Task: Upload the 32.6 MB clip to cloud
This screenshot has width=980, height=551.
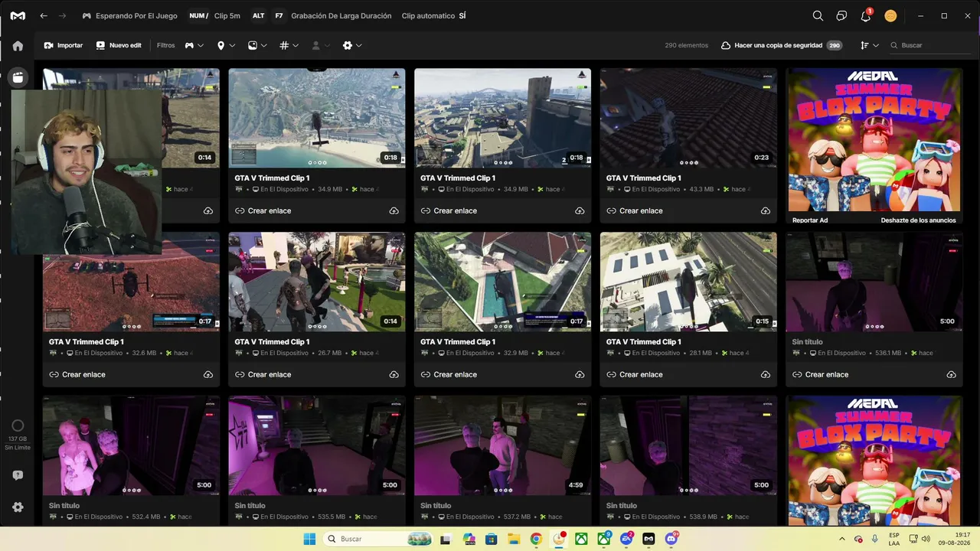Action: click(x=208, y=374)
